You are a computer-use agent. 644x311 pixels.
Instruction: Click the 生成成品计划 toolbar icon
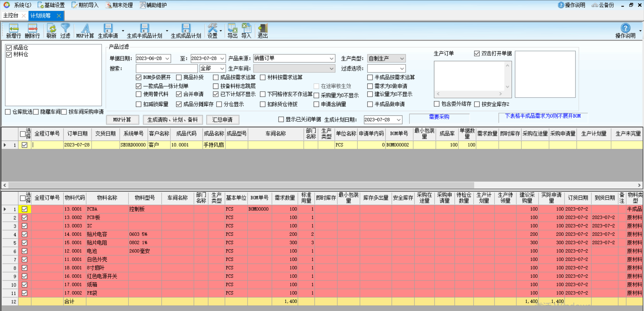pos(186,28)
